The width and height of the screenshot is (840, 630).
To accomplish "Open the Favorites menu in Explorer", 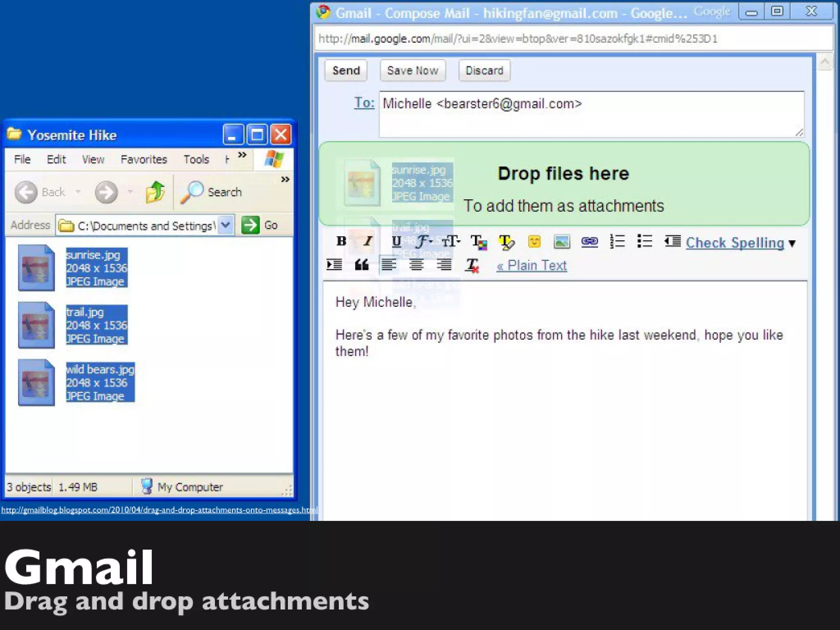I will coord(144,159).
